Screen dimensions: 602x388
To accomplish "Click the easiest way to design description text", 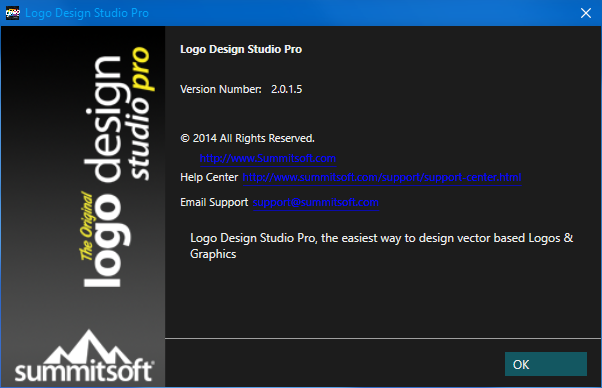I will point(382,246).
